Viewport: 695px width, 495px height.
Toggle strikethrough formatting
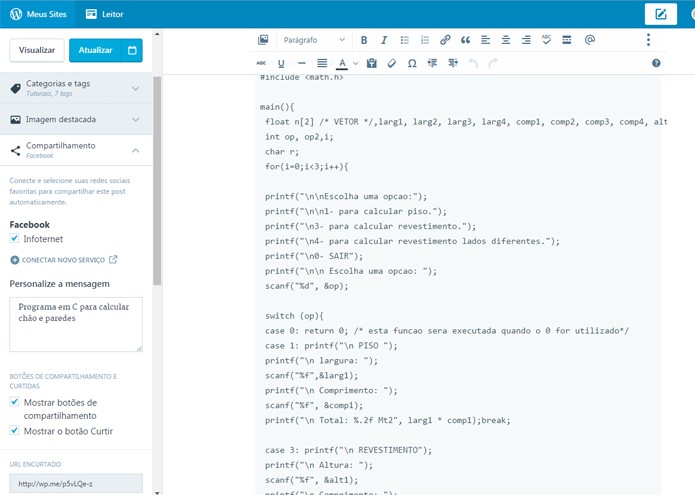point(261,63)
